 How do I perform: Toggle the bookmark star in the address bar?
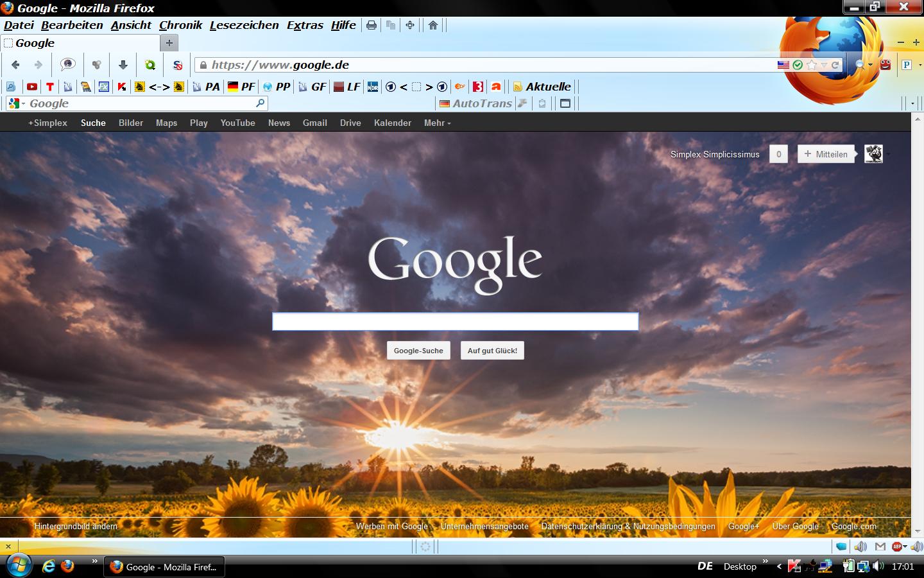[812, 65]
